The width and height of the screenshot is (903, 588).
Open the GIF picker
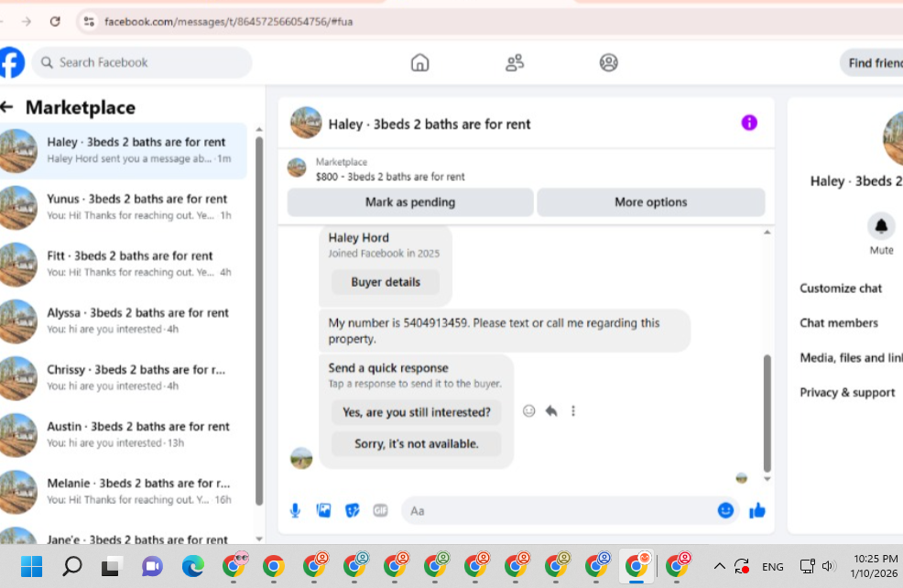[380, 510]
